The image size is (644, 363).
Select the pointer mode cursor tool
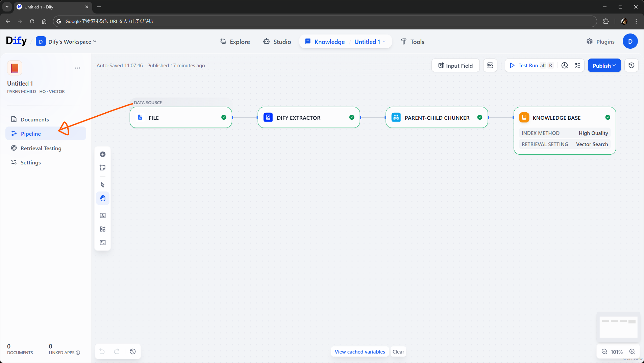(x=103, y=185)
